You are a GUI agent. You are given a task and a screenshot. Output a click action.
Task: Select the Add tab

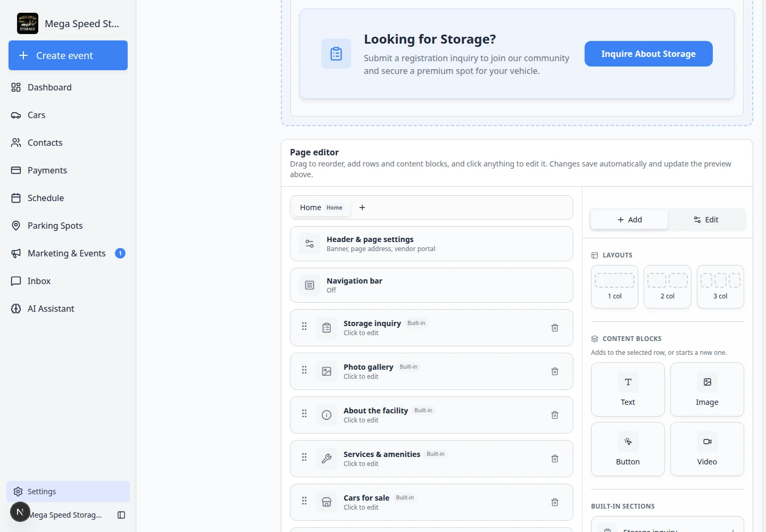pyautogui.click(x=629, y=220)
